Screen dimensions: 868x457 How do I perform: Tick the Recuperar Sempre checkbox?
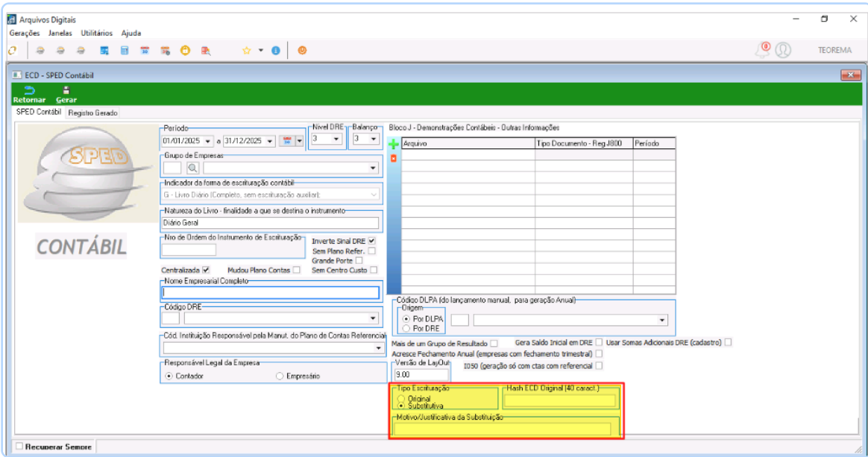point(19,446)
